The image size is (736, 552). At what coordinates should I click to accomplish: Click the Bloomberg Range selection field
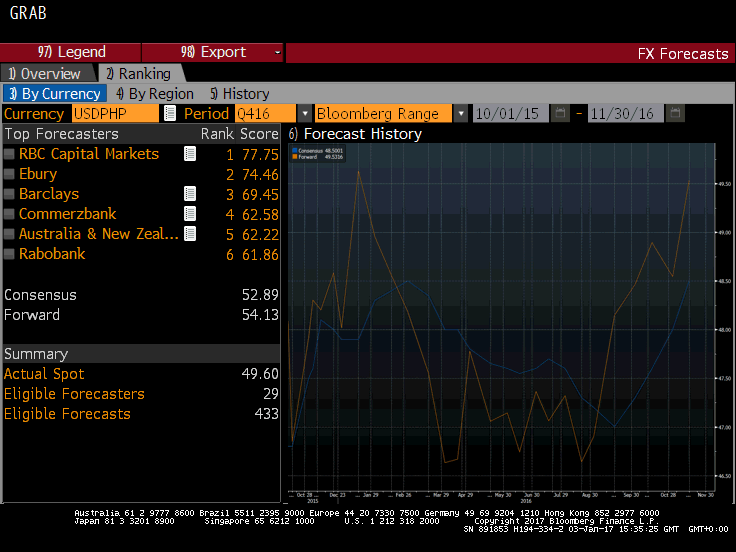pos(383,113)
